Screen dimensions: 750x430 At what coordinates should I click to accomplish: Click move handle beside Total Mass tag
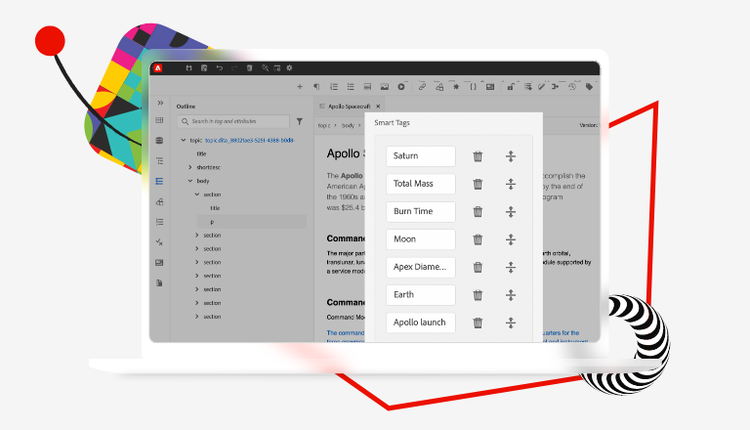point(510,184)
